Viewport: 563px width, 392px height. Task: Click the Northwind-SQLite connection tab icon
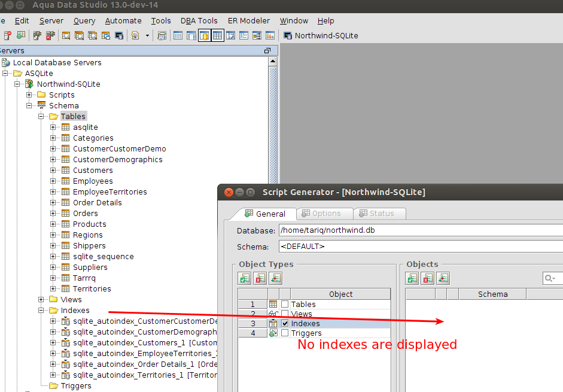click(x=288, y=35)
